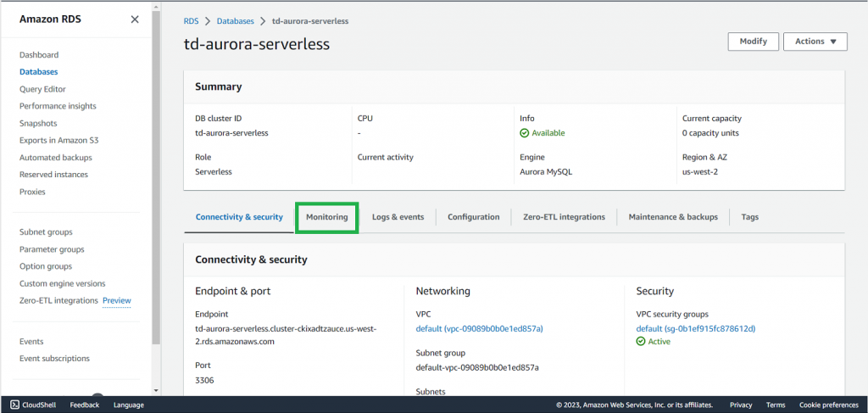The height and width of the screenshot is (413, 868).
Task: Click the Preview link beside Zero-ETL integrations
Action: click(117, 300)
